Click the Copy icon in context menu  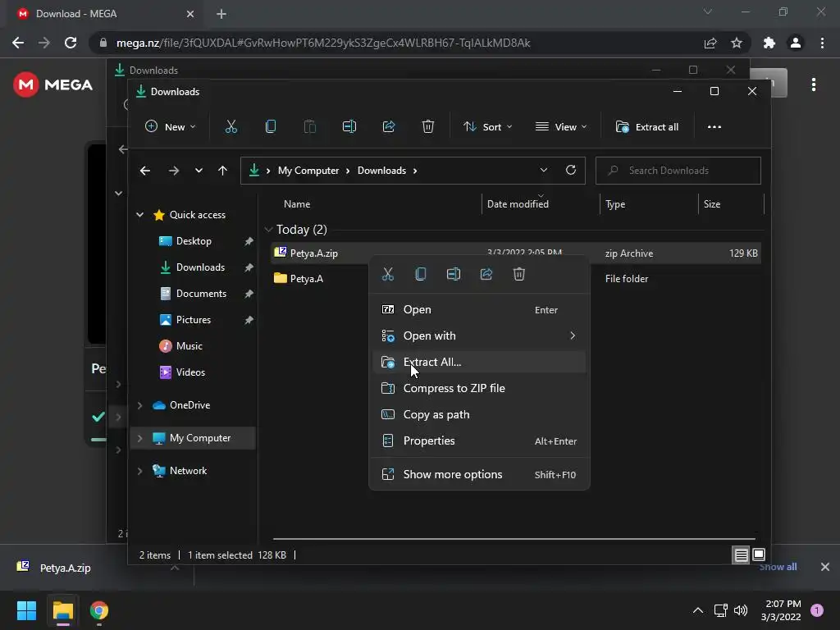421,274
